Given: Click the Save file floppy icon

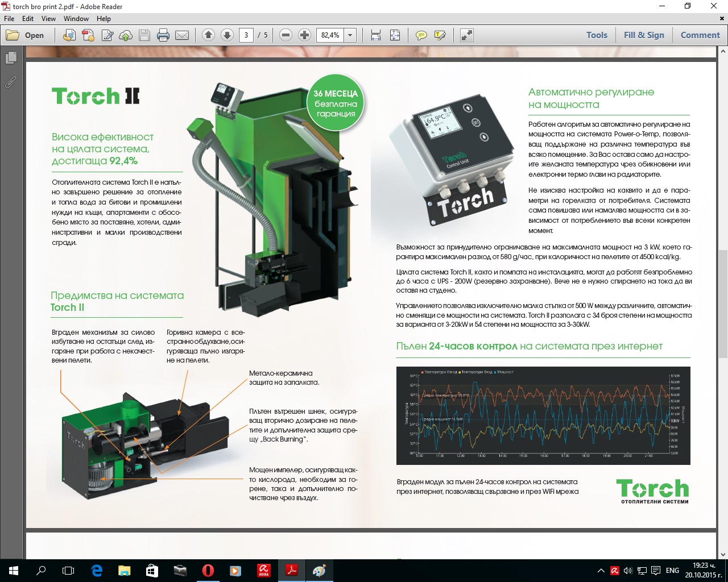Looking at the screenshot, I should 144,35.
